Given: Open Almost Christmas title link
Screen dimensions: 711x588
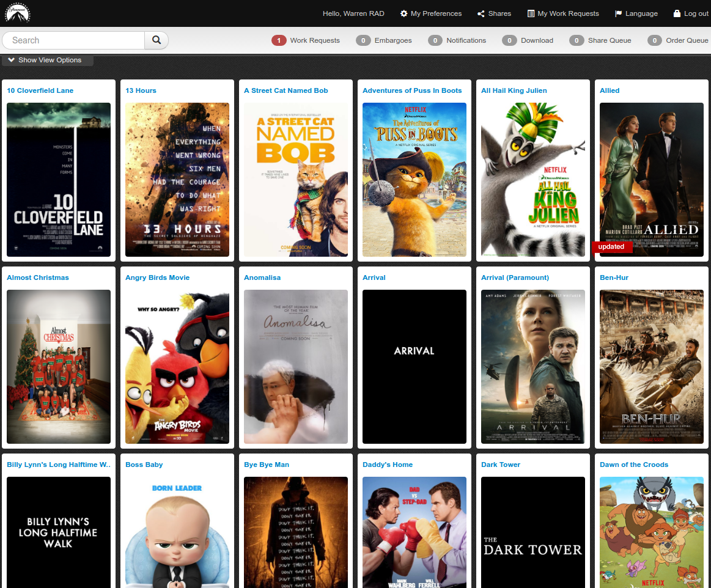Looking at the screenshot, I should click(x=38, y=277).
